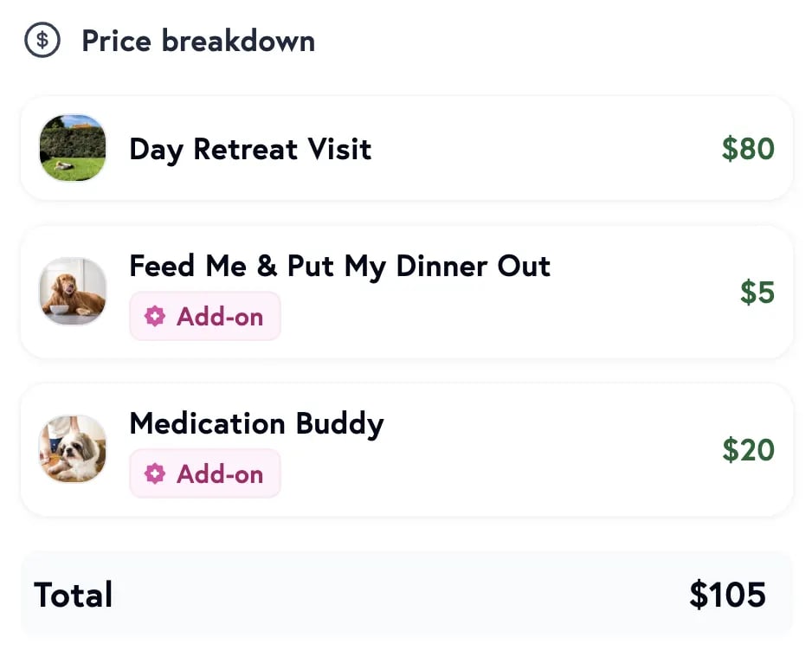The height and width of the screenshot is (663, 812).
Task: Switch to the Price breakdown section
Action: point(197,40)
